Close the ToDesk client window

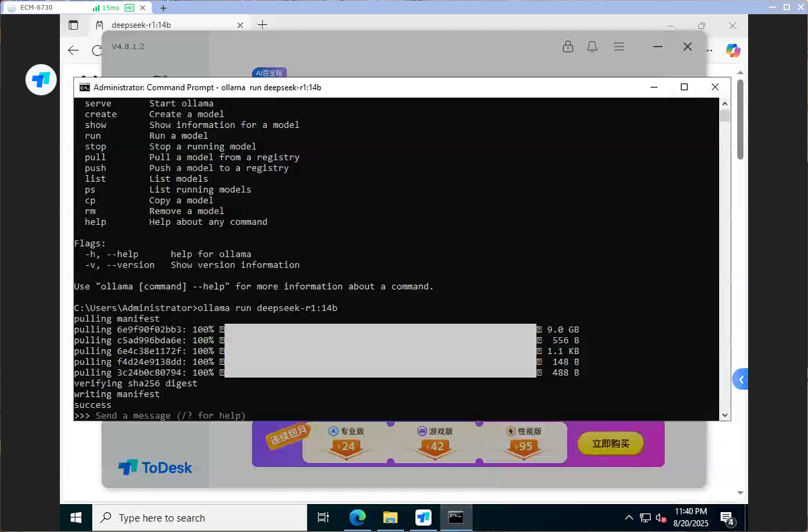[687, 47]
